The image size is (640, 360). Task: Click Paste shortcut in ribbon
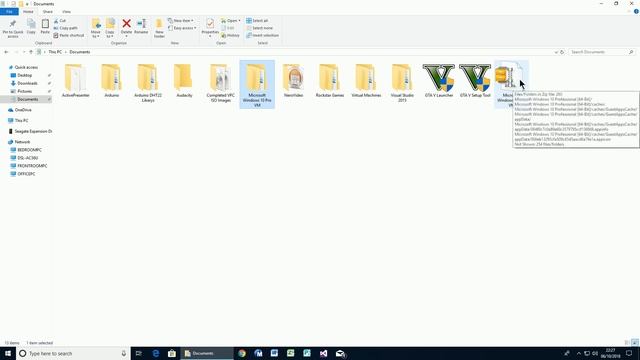tap(69, 36)
